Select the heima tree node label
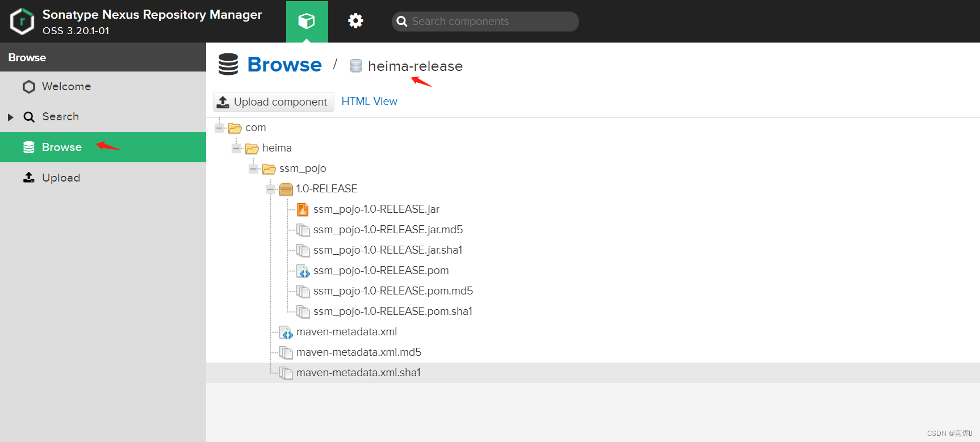Image resolution: width=980 pixels, height=442 pixels. pos(277,148)
